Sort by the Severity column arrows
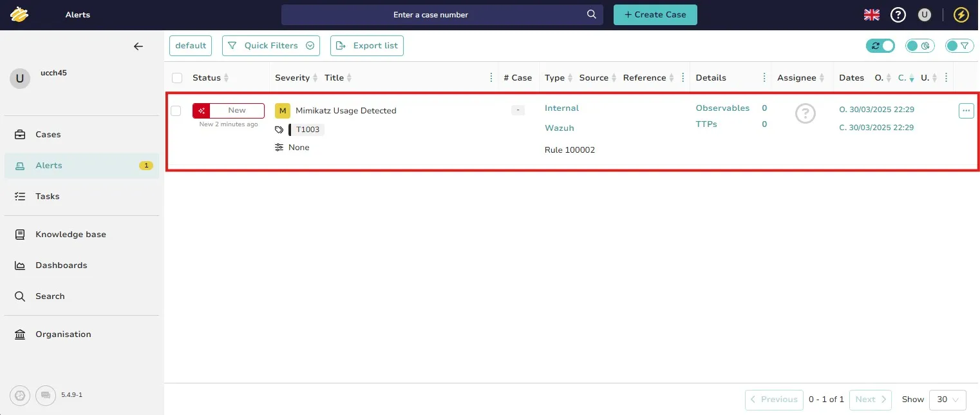This screenshot has width=980, height=415. click(x=316, y=78)
